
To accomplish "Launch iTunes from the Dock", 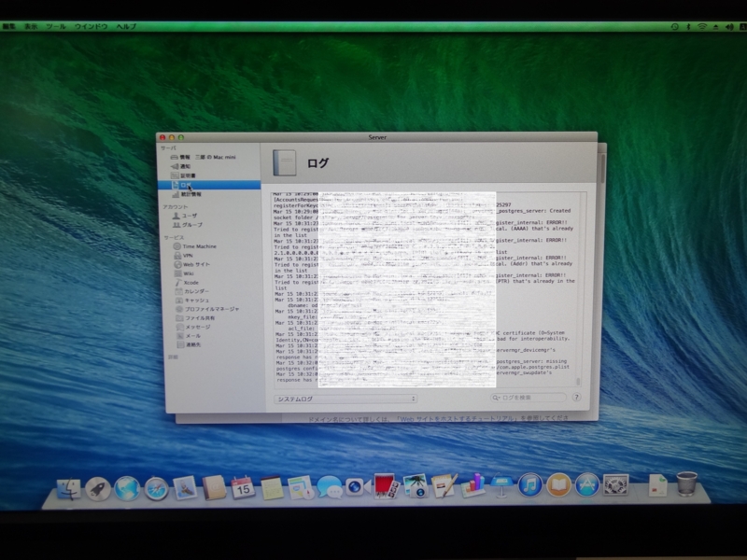I will [529, 486].
